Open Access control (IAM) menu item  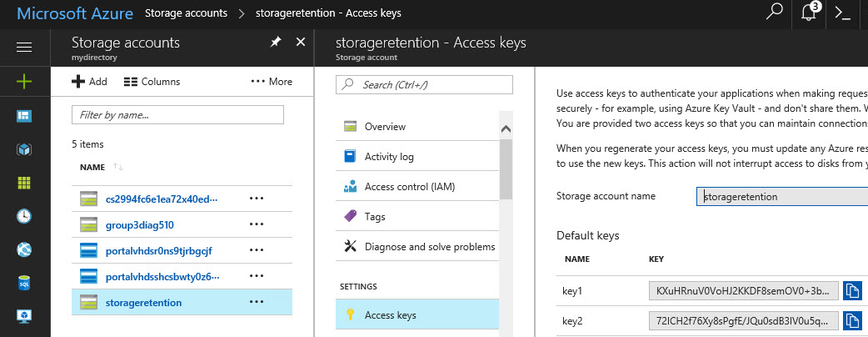point(409,187)
